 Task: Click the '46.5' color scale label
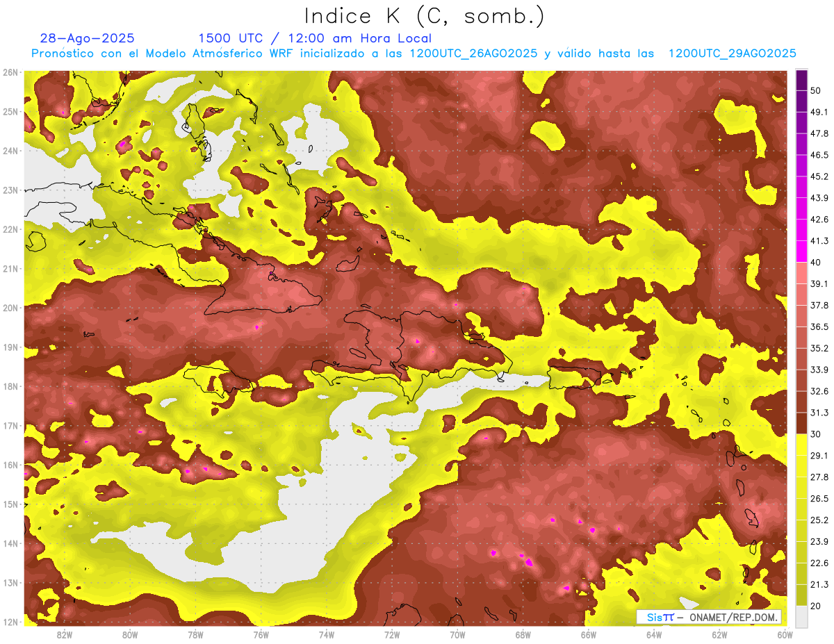pos(819,155)
